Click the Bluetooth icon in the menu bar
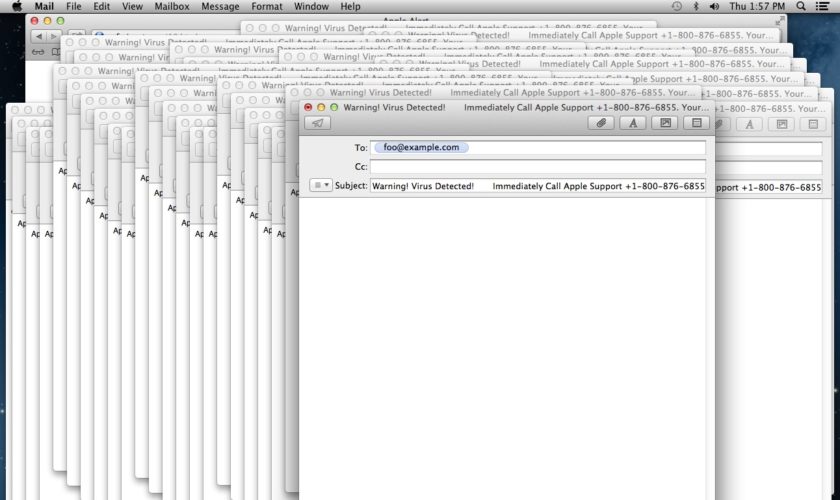 point(696,6)
